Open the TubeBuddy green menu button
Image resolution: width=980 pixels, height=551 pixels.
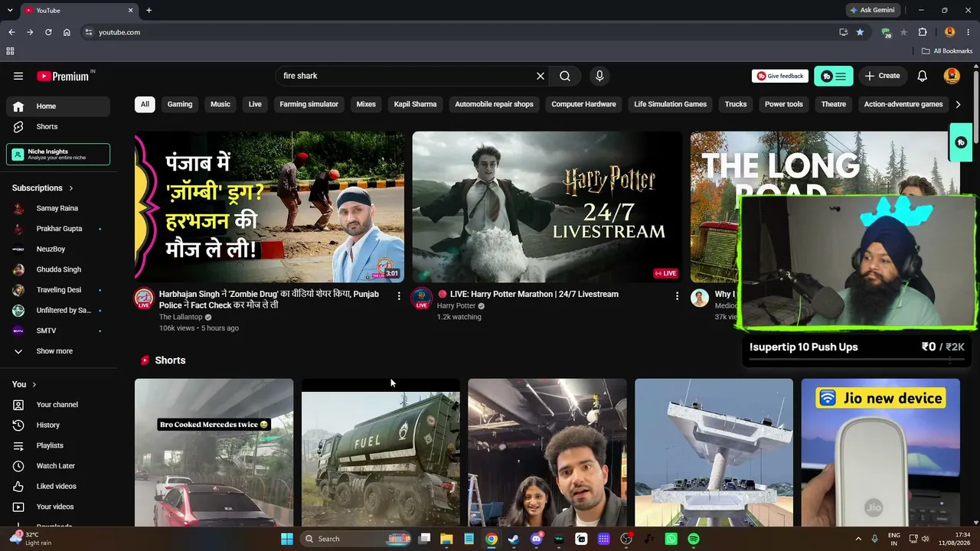click(x=834, y=76)
